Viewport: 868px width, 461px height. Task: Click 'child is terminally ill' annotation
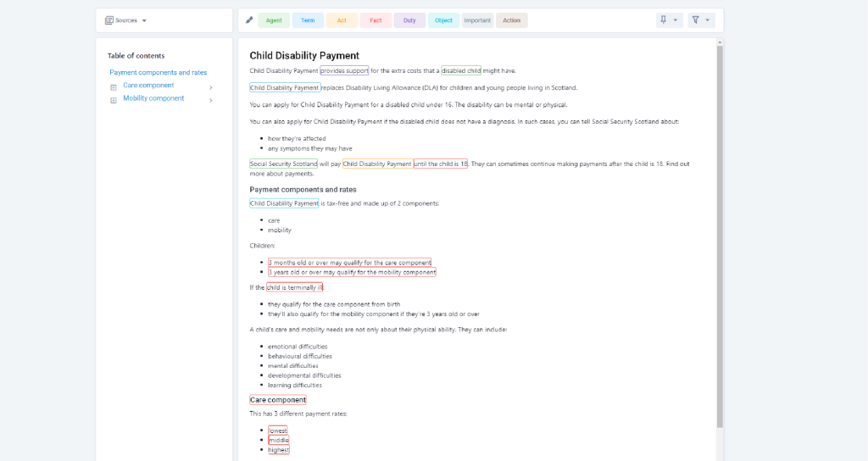pyautogui.click(x=294, y=287)
